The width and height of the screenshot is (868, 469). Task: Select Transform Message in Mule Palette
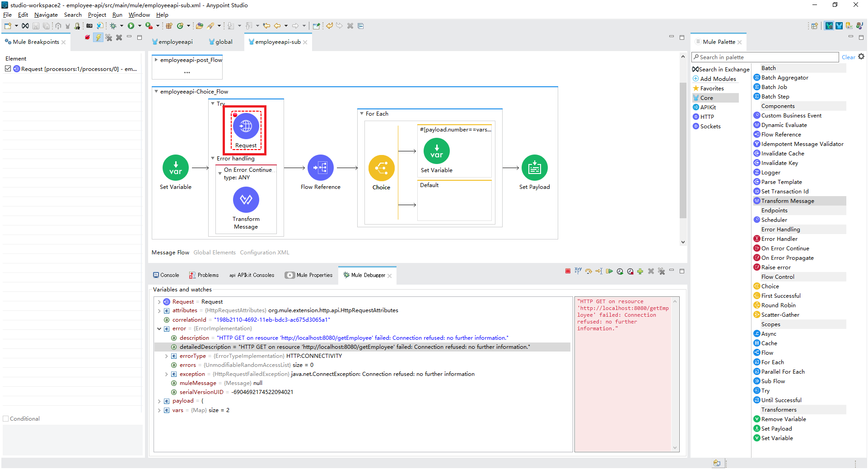pos(787,201)
